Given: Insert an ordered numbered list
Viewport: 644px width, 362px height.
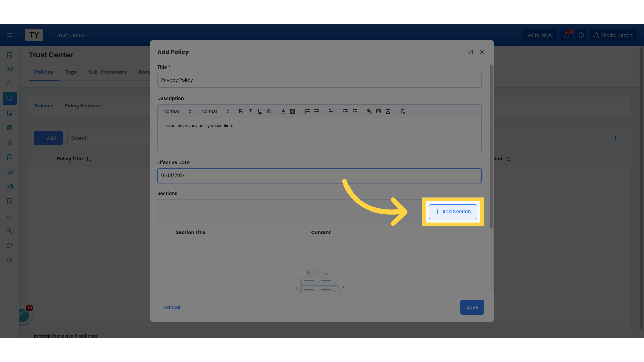Looking at the screenshot, I should (x=307, y=111).
